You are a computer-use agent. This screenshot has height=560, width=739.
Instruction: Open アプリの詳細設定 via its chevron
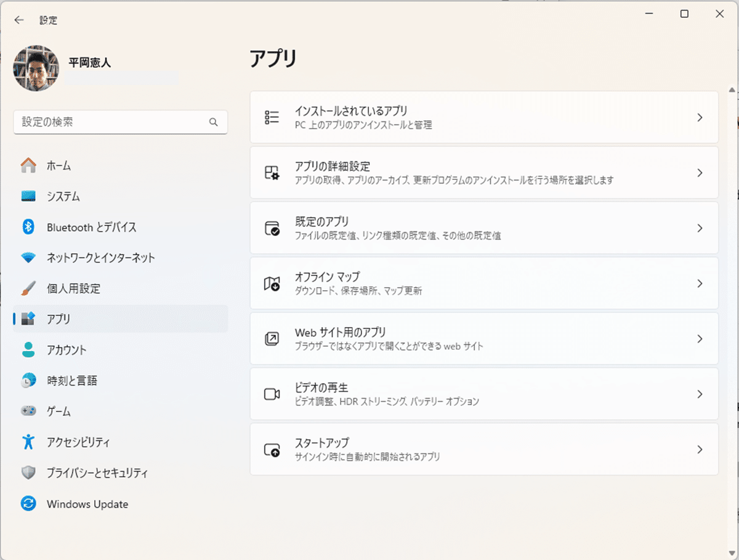pyautogui.click(x=700, y=172)
